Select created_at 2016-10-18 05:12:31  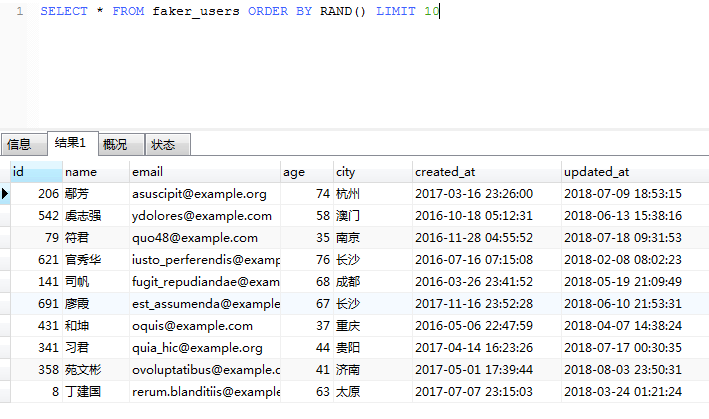point(487,216)
